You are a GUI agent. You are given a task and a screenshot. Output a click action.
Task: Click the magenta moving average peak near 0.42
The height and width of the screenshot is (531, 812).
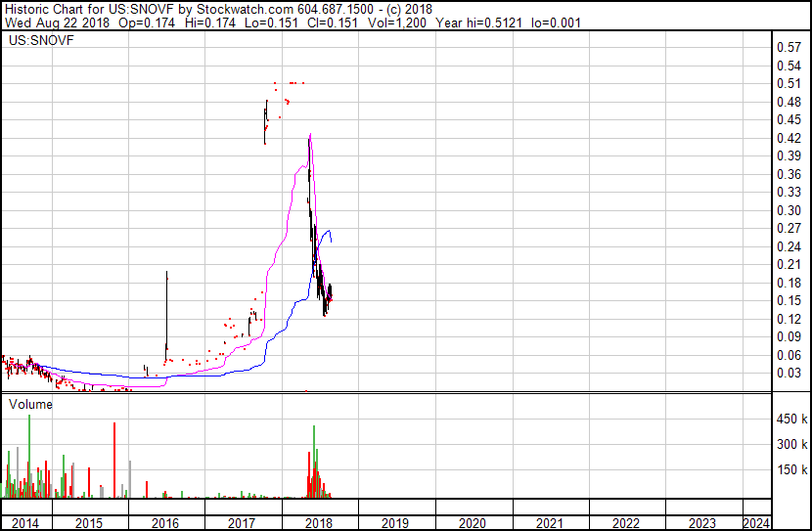coord(310,135)
